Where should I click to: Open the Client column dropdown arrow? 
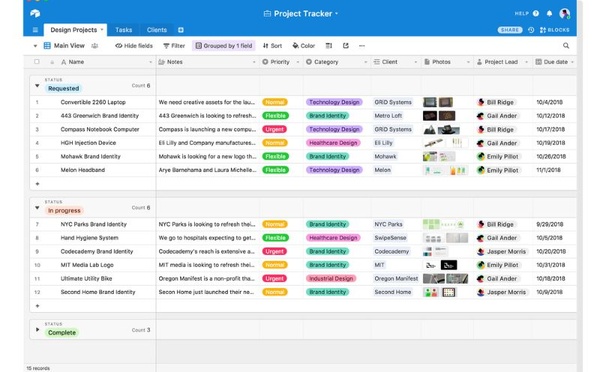(416, 62)
